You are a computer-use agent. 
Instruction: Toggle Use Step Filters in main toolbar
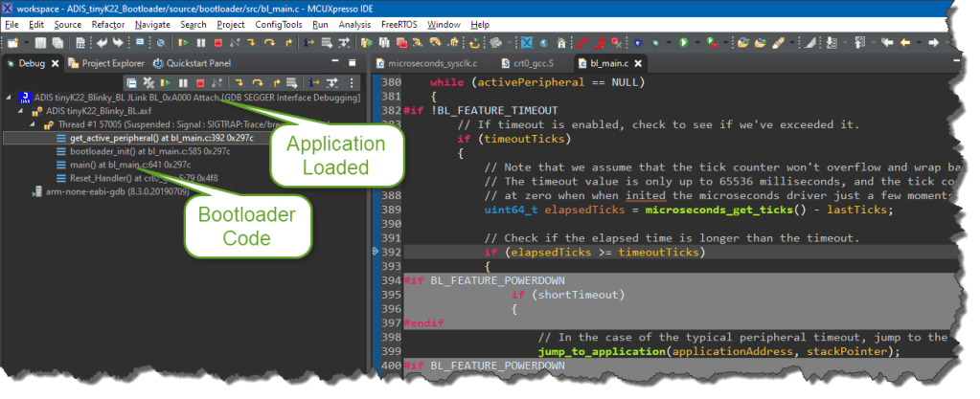coord(344,42)
